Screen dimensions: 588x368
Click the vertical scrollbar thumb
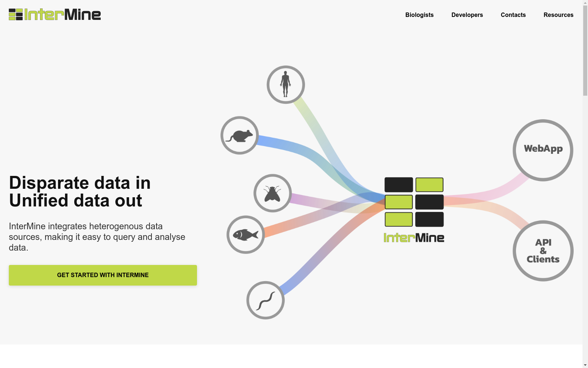[585, 51]
